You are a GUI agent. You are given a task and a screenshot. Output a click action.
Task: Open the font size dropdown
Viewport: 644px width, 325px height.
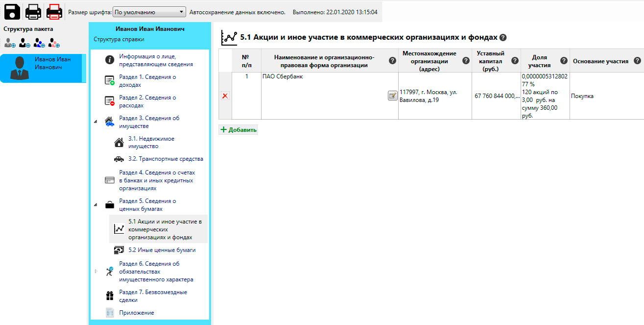149,12
